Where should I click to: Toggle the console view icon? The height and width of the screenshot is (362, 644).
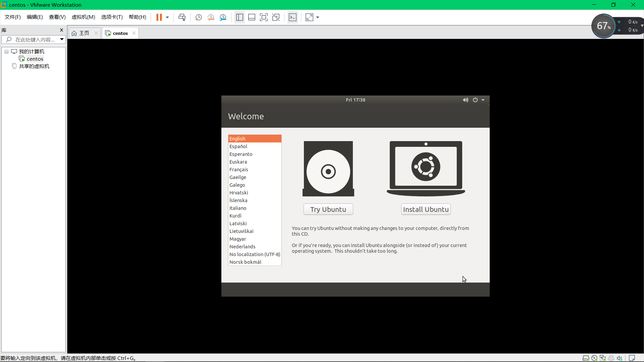coord(292,17)
